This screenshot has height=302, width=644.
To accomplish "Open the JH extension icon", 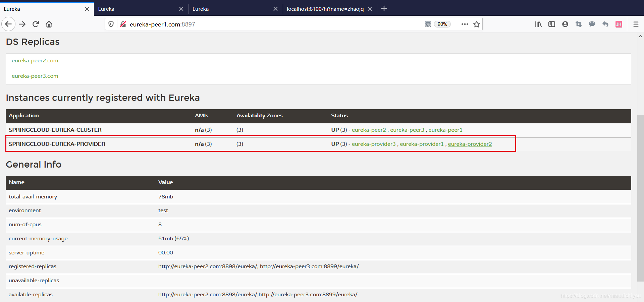I will [619, 24].
